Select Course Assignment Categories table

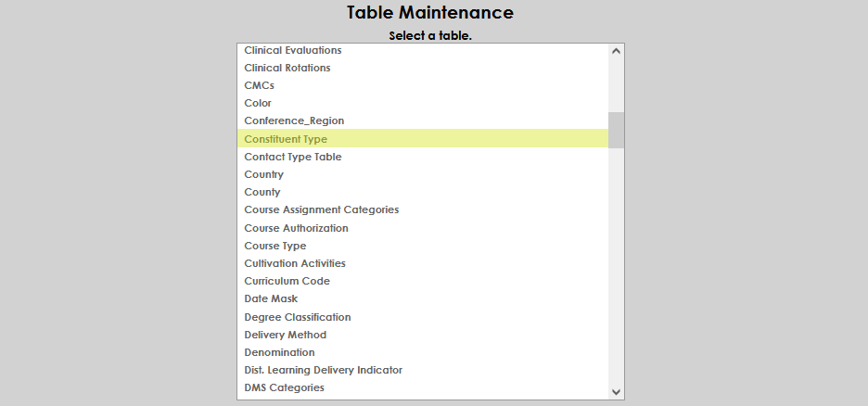click(322, 209)
